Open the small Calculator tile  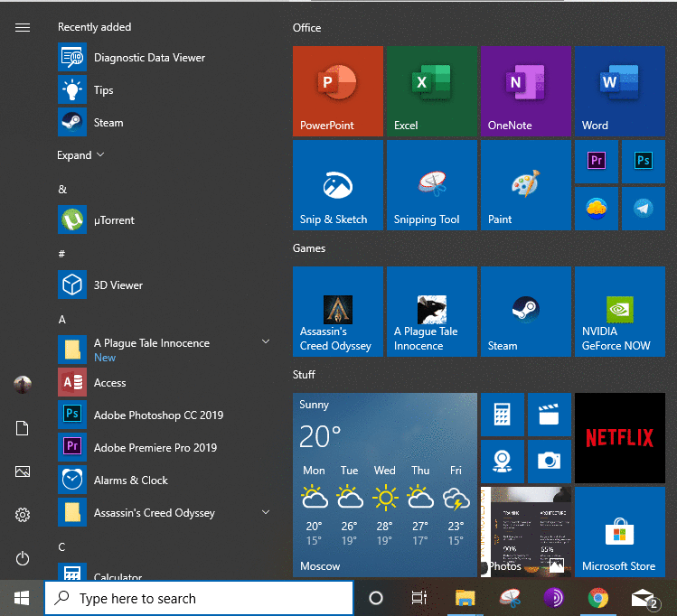click(503, 414)
